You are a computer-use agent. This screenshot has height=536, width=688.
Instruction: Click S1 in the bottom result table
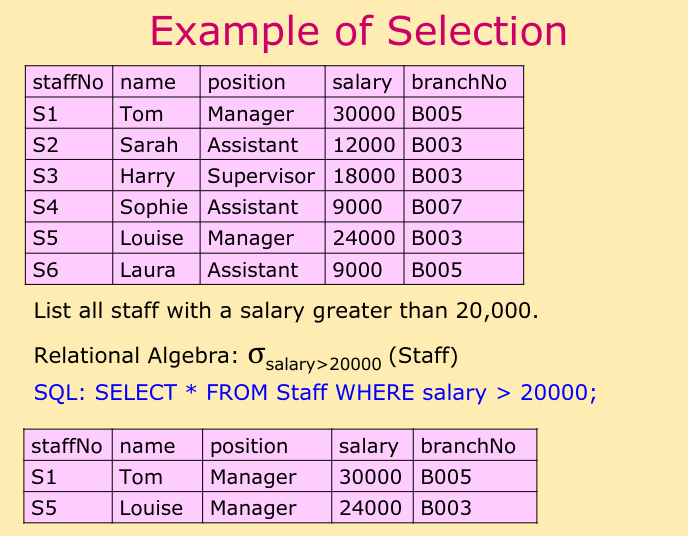click(x=45, y=477)
